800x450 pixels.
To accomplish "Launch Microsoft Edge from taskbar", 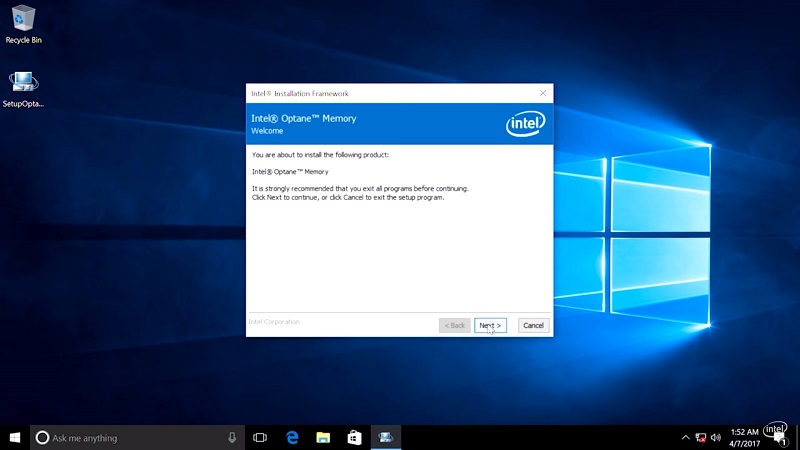I will [x=292, y=438].
